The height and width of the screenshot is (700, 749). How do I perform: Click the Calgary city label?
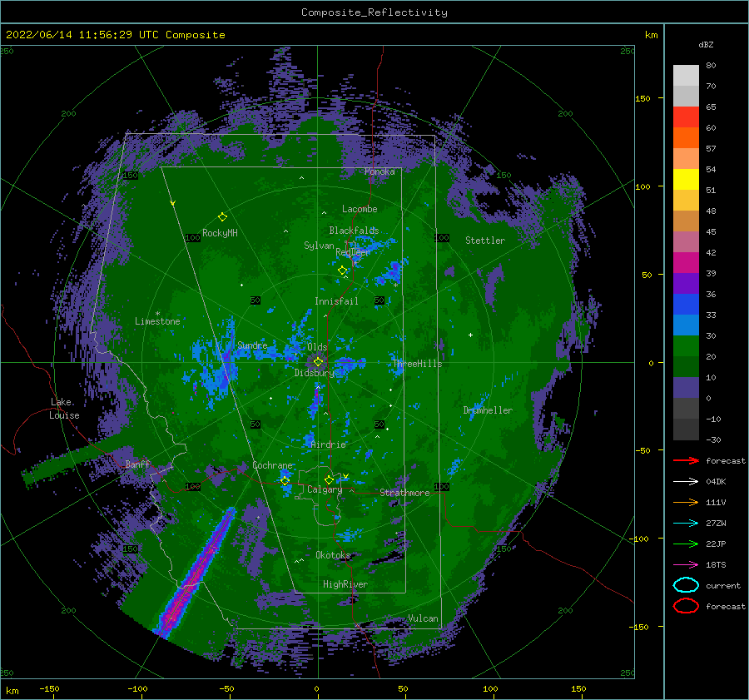pyautogui.click(x=325, y=489)
